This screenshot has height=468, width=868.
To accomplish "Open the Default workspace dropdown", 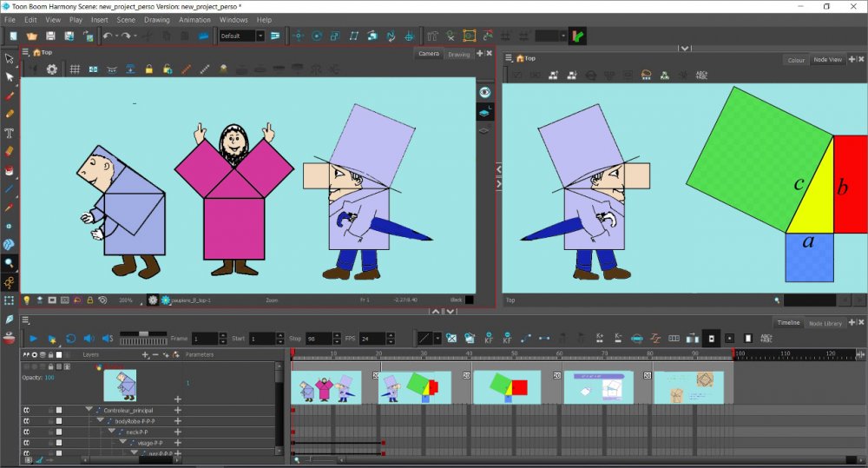I will 260,36.
